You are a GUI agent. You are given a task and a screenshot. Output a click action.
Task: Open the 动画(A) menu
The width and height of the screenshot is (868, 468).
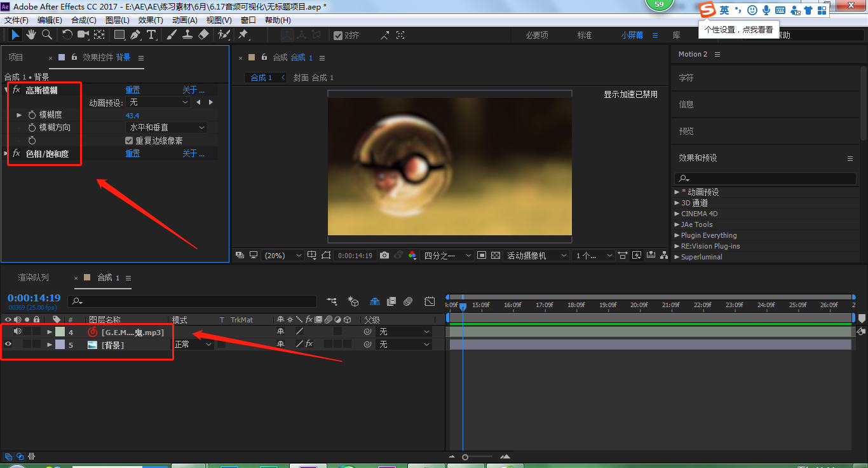185,20
